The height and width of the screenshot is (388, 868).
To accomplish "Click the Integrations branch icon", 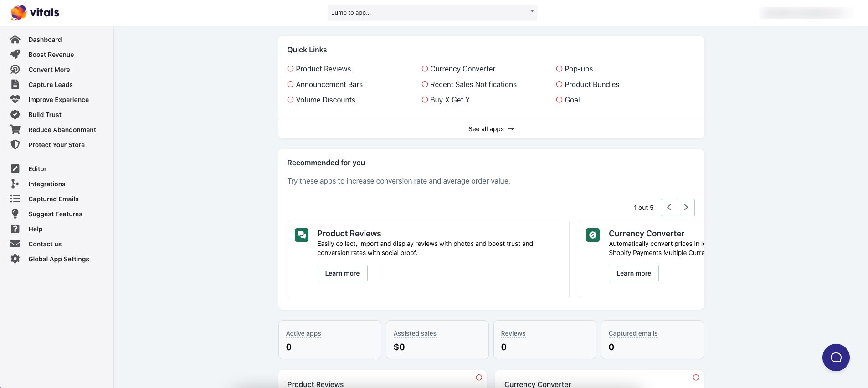I will coord(15,184).
